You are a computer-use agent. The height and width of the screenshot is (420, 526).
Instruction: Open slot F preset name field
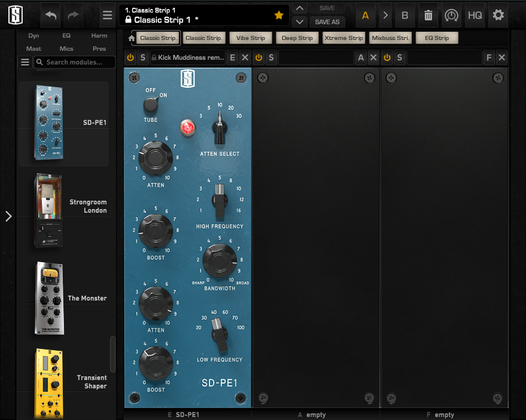444,57
